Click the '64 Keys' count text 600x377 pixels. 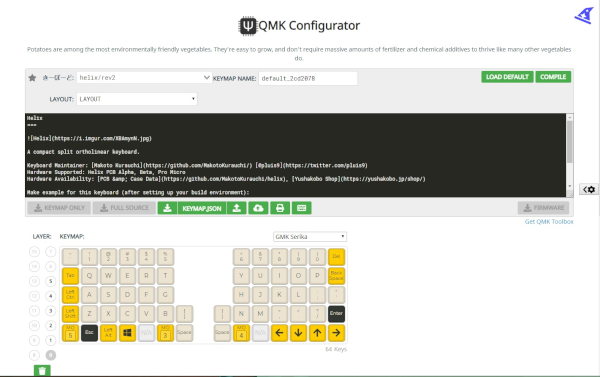click(336, 349)
